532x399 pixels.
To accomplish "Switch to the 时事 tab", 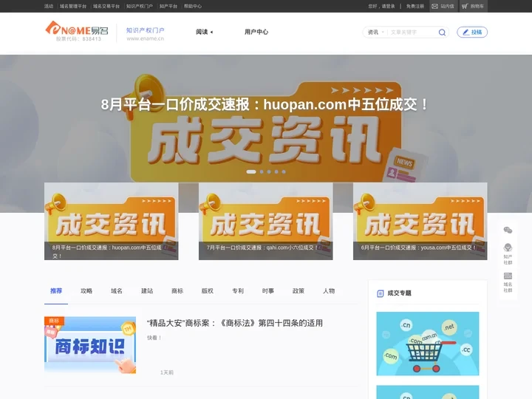I will (268, 291).
